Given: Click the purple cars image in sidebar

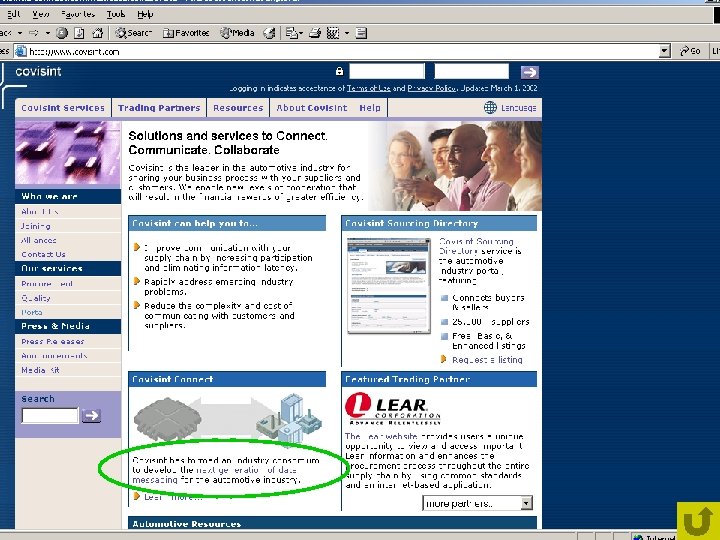Looking at the screenshot, I should pos(68,153).
